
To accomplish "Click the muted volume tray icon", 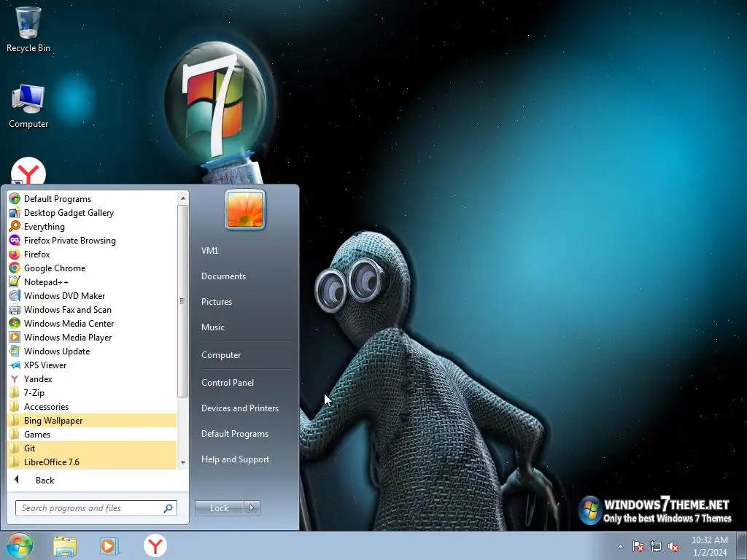I will 673,546.
